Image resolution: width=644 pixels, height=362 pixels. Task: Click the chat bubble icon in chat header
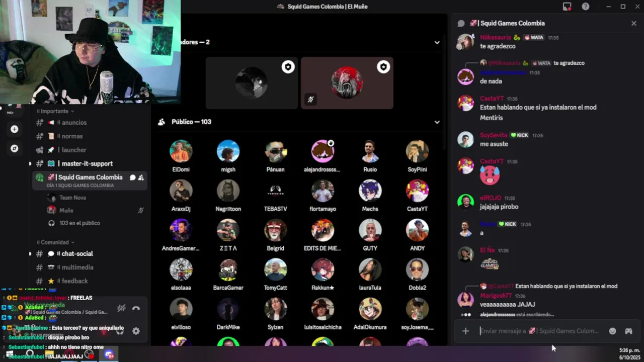(x=461, y=23)
